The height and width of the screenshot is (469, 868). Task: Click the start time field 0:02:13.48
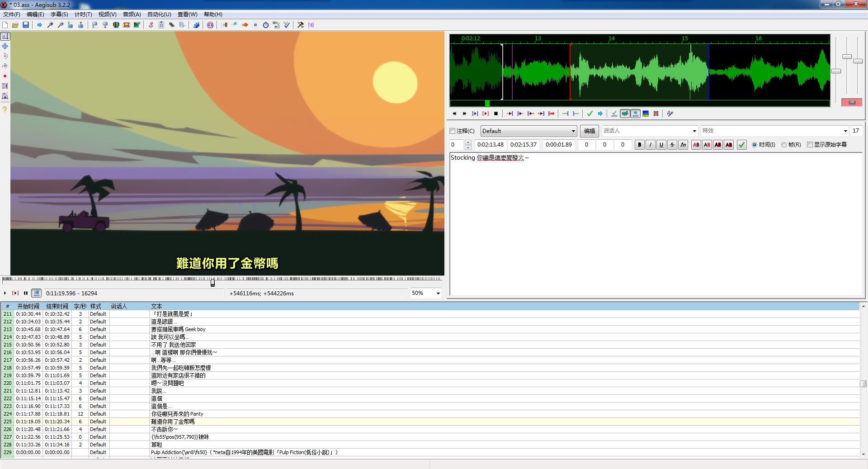[x=491, y=145]
